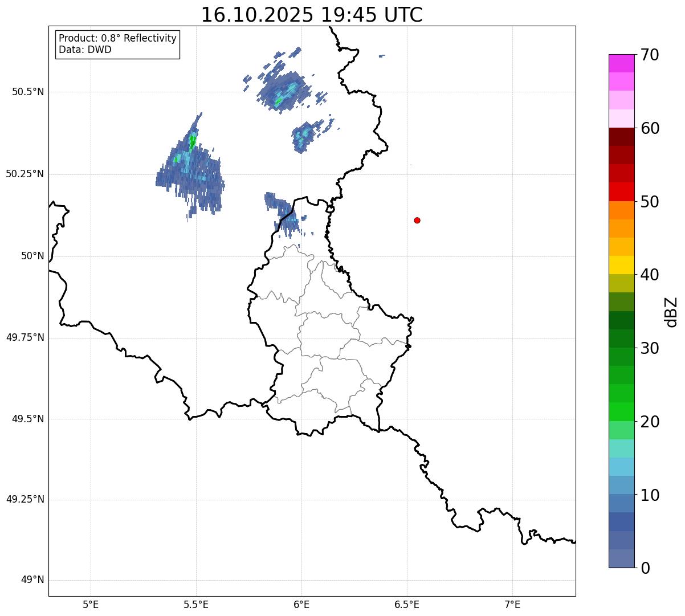Click the dark red colorbar segment below 60
Viewport: 685px width, 616px height.
[x=622, y=137]
